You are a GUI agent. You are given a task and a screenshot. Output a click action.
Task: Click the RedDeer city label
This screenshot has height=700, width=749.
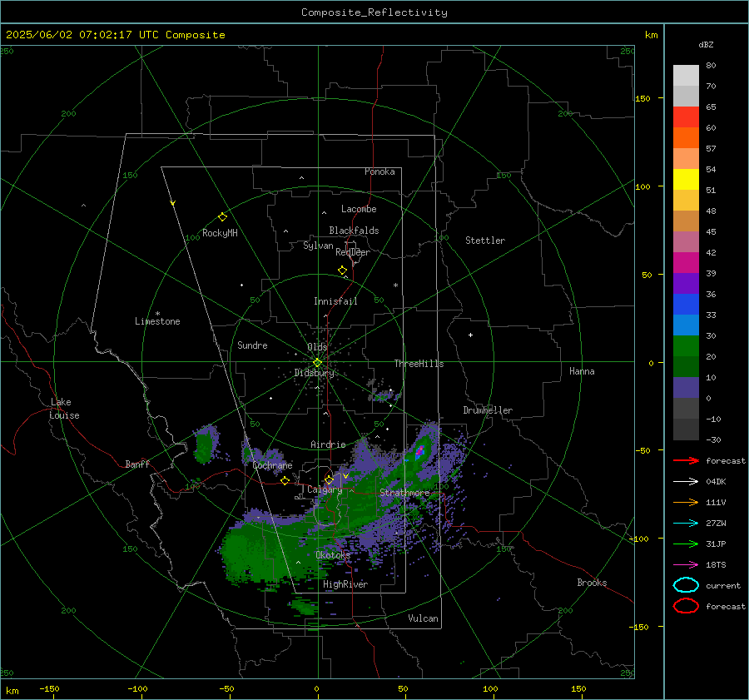(x=353, y=252)
